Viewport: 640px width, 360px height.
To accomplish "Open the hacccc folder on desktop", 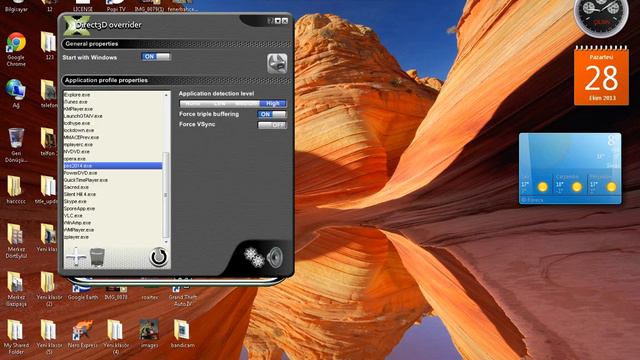I will 16,190.
